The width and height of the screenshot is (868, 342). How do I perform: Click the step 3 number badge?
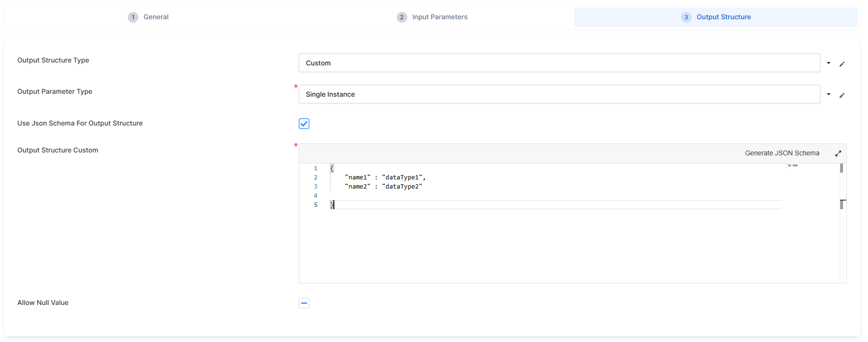pos(686,17)
